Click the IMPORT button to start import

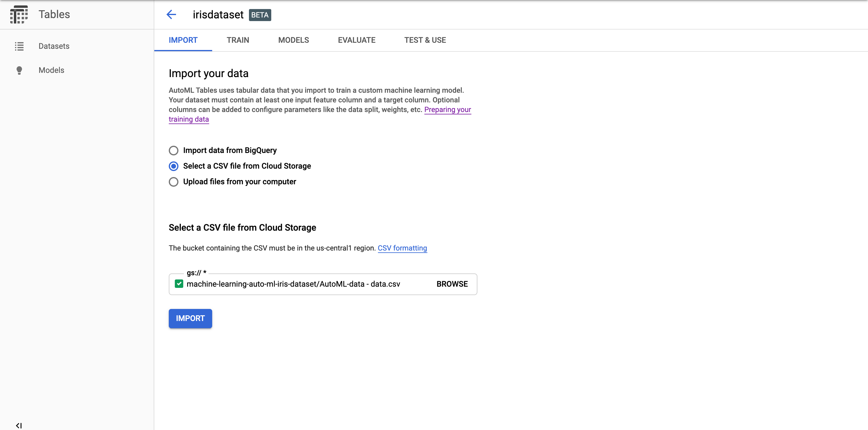pyautogui.click(x=190, y=318)
